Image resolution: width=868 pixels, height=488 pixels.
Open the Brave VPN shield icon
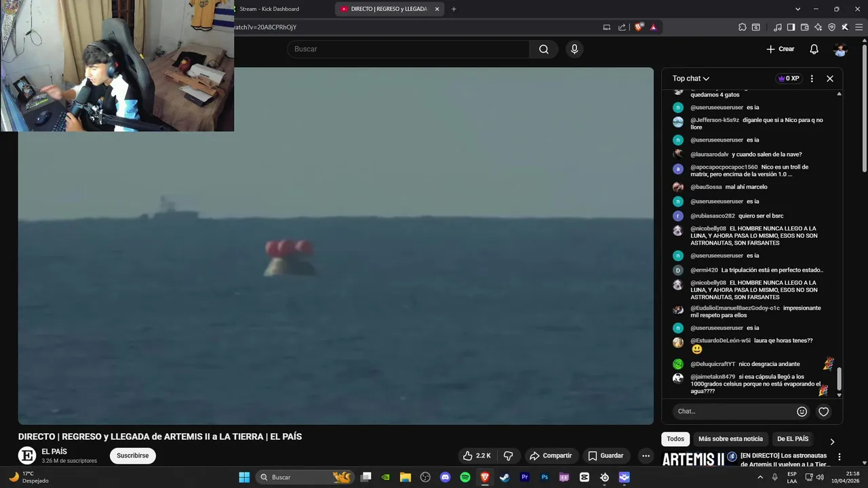pos(831,27)
